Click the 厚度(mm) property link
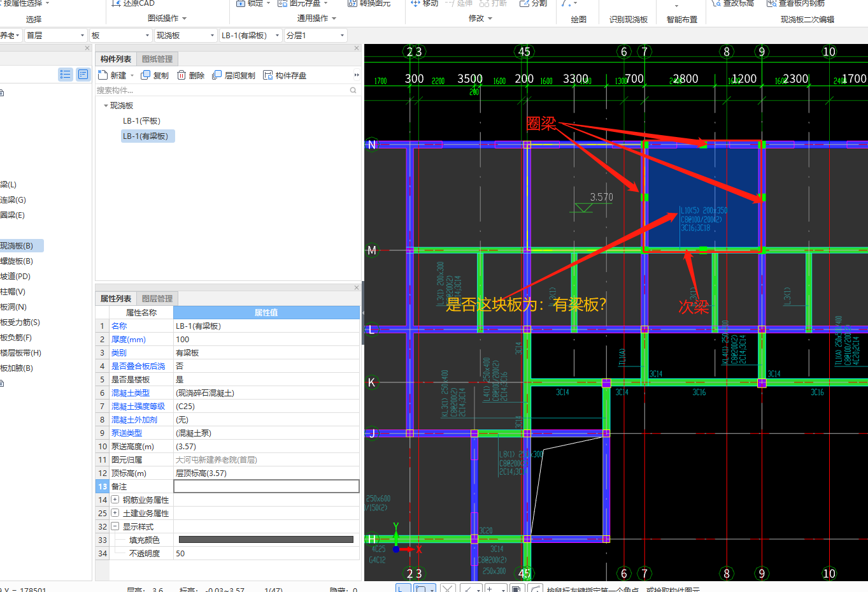868x592 pixels. [129, 340]
